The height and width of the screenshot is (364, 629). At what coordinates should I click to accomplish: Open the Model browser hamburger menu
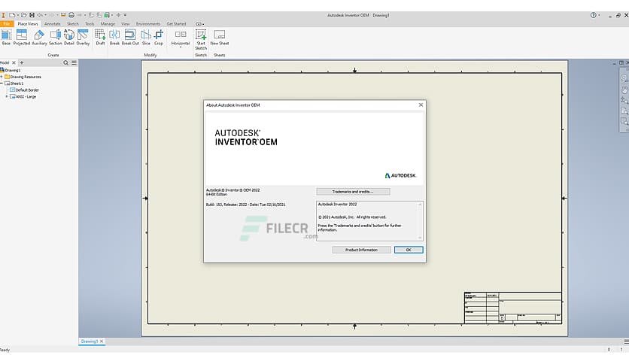(x=74, y=63)
